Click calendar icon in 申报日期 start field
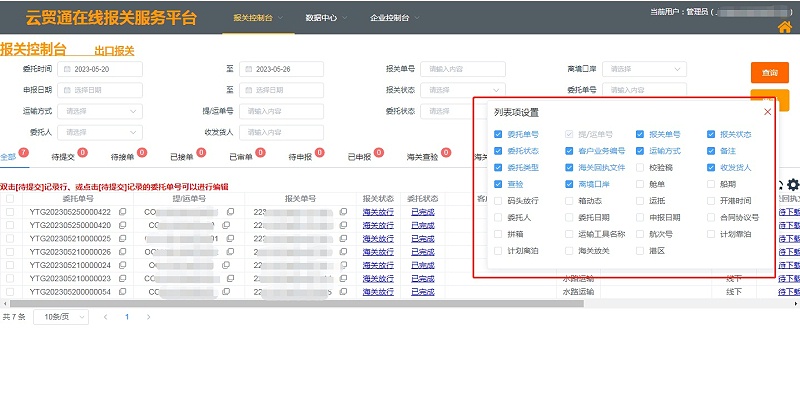This screenshot has width=800, height=411. (x=67, y=90)
